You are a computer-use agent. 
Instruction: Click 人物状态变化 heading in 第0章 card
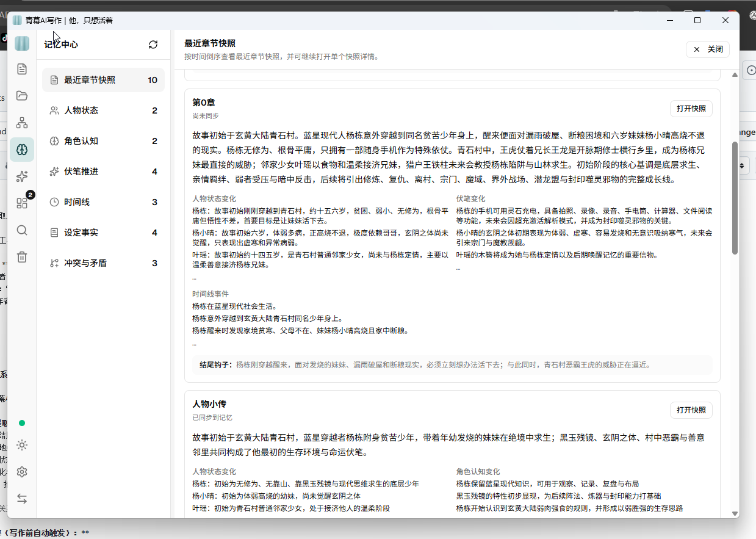(x=214, y=199)
